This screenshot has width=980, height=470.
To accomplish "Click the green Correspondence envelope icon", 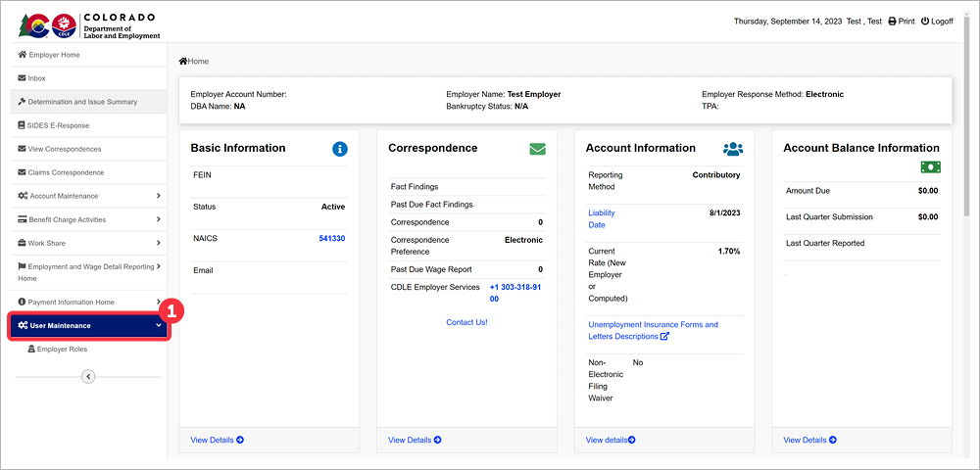I will 537,149.
